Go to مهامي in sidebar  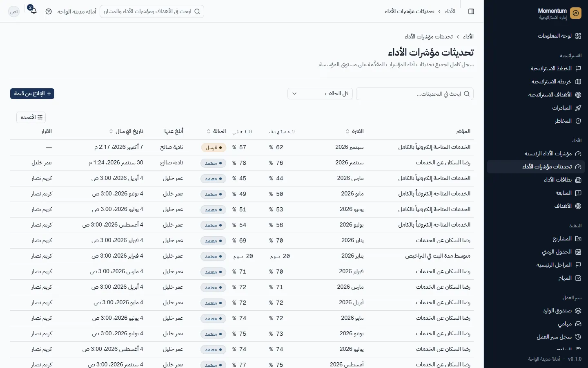tap(536, 324)
